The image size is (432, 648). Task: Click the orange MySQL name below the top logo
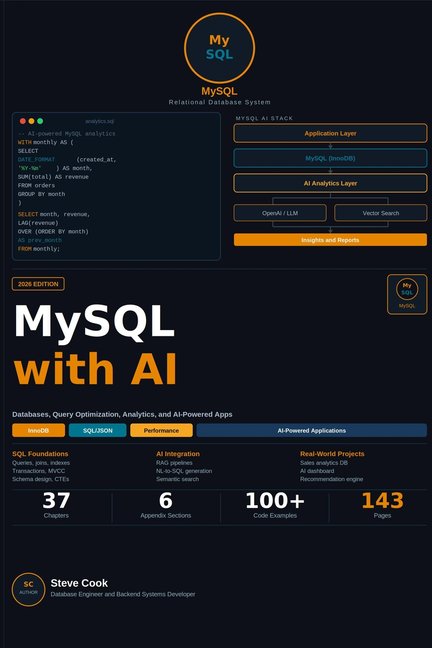[x=219, y=91]
